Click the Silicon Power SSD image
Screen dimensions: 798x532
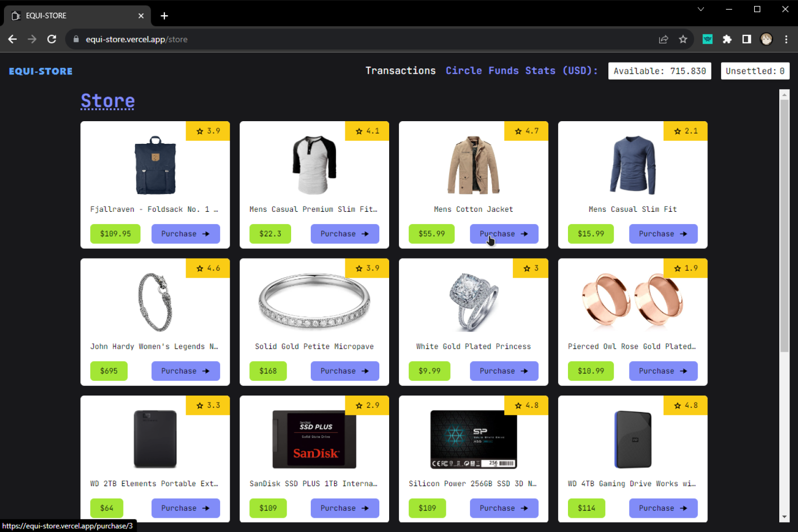pyautogui.click(x=473, y=439)
